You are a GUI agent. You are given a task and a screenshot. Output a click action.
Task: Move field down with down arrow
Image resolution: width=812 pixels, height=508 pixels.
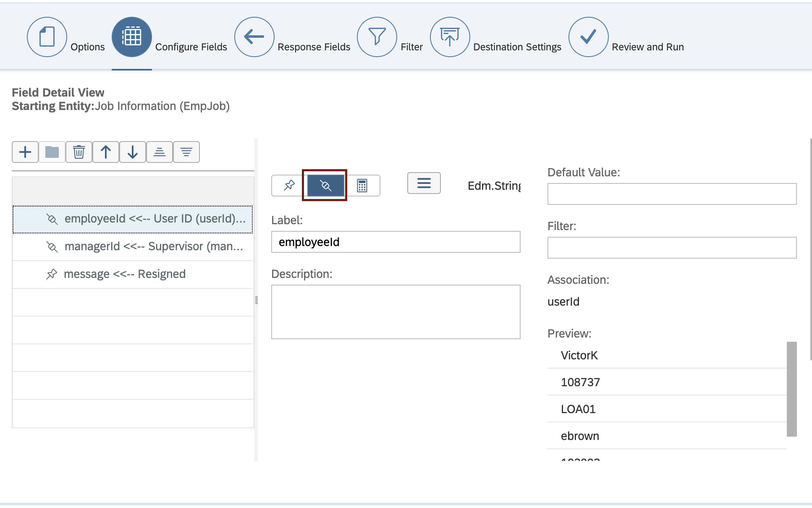[x=133, y=152]
